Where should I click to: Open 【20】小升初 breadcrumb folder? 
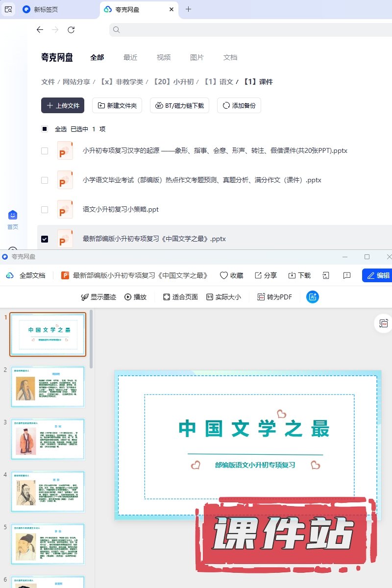pos(173,82)
